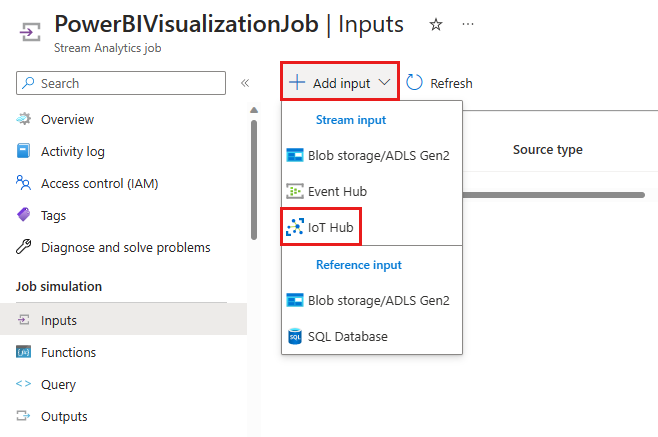The height and width of the screenshot is (437, 658).
Task: Click the Blob storage icon under Reference input
Action: [295, 301]
